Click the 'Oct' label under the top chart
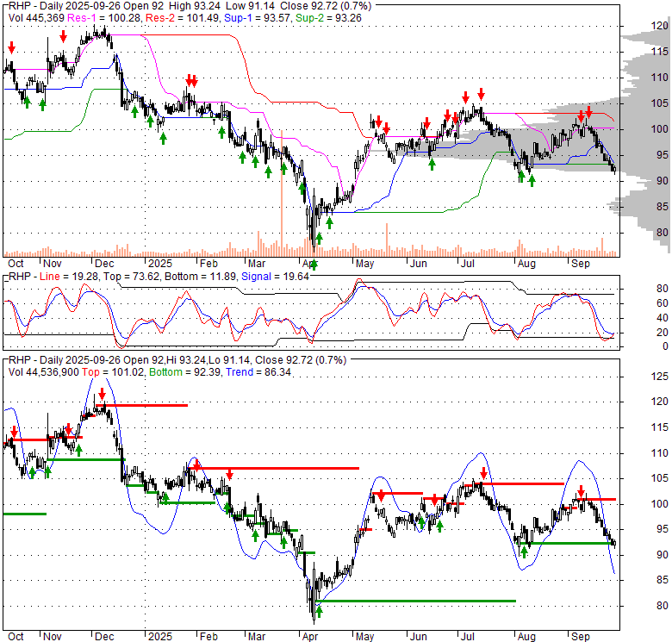This screenshot has width=672, height=642. coord(16,264)
